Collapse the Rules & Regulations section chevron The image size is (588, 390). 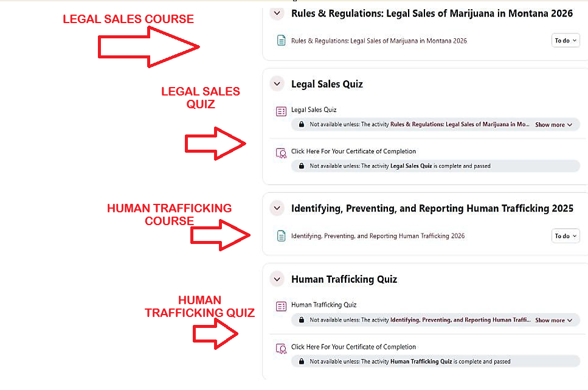(277, 13)
